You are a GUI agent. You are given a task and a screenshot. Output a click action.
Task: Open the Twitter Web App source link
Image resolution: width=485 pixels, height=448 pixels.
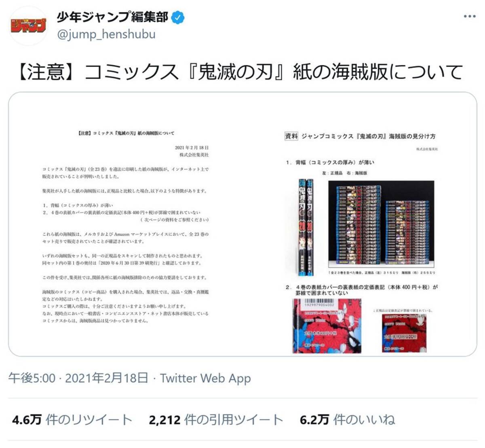tap(205, 378)
